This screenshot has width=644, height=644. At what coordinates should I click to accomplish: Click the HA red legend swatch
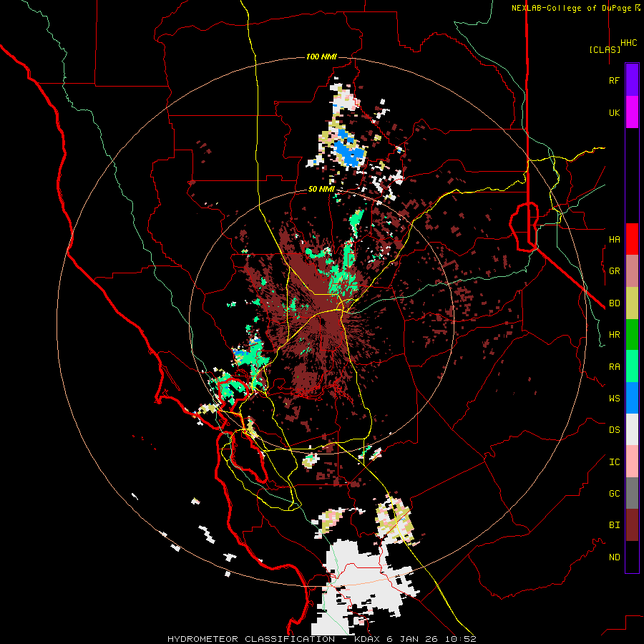tap(632, 239)
